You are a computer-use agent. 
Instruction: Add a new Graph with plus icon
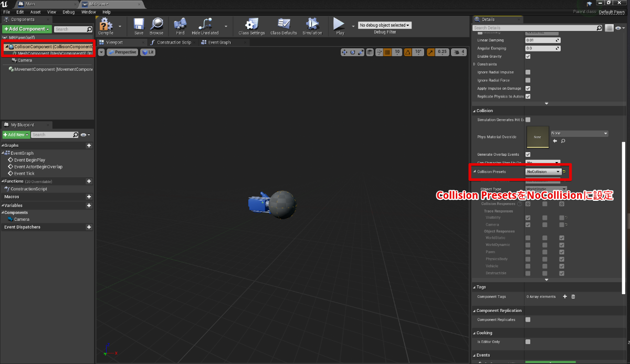click(x=89, y=145)
